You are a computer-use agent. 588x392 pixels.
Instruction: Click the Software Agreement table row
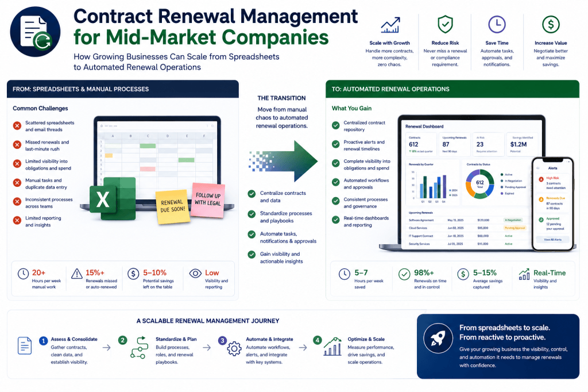click(467, 220)
